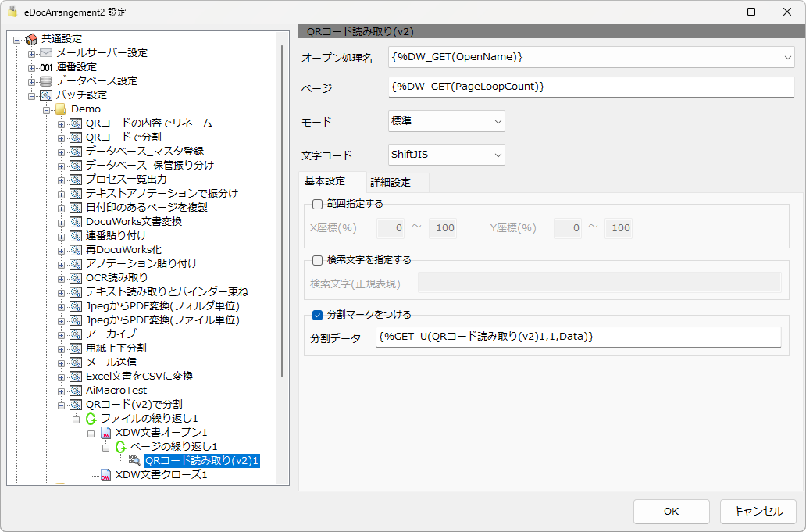806x532 pixels.
Task: Enable the 範囲指定する checkbox
Action: click(318, 204)
